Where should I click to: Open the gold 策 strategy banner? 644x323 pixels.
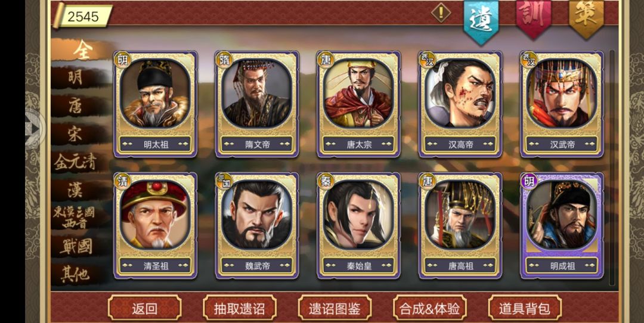(586, 18)
